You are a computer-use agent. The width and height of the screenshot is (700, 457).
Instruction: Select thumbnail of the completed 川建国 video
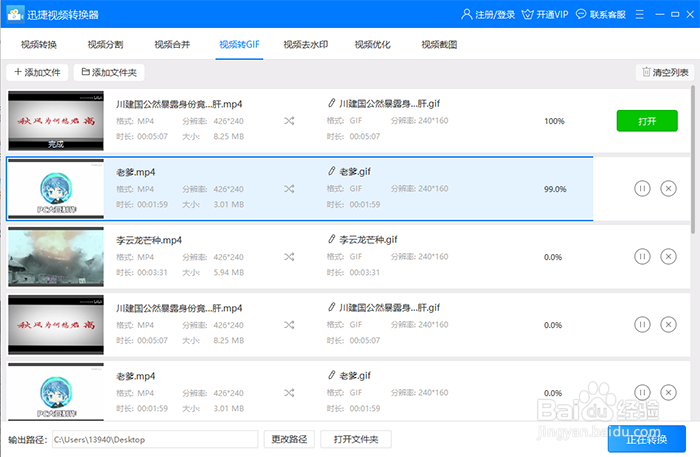56,120
